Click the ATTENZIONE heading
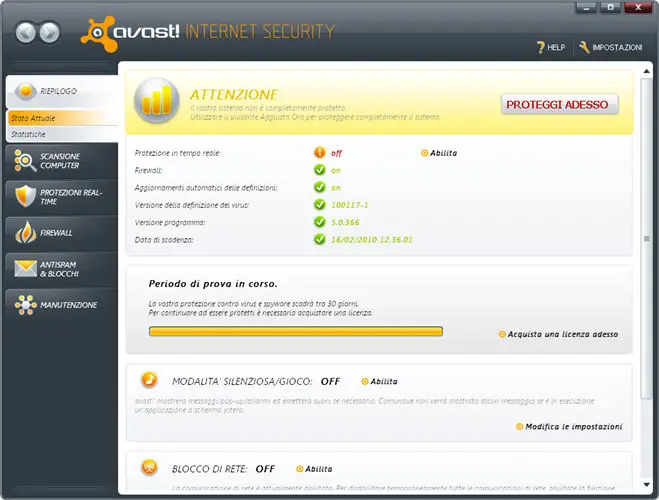The width and height of the screenshot is (659, 500). click(x=234, y=95)
